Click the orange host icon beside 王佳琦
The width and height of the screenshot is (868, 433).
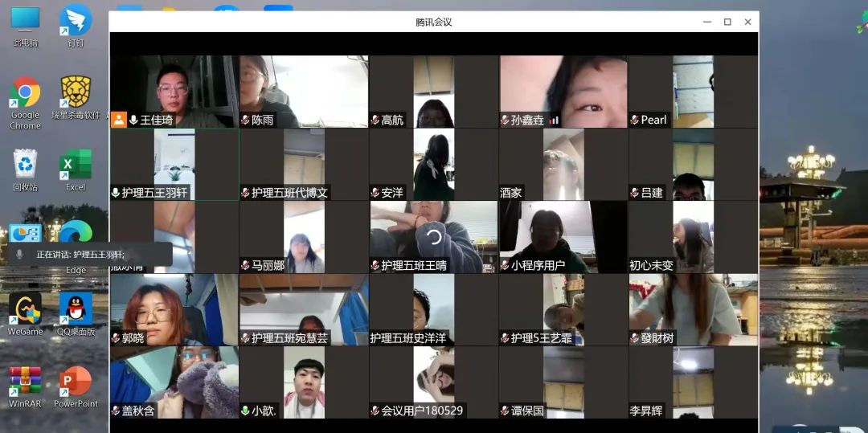click(x=119, y=120)
